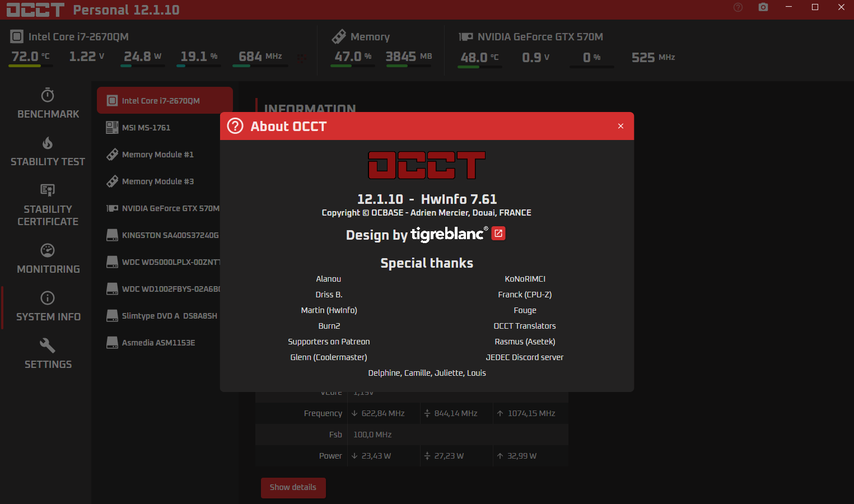The height and width of the screenshot is (504, 854).
Task: Click the WDC WD1002FBYS drive icon
Action: click(x=112, y=289)
